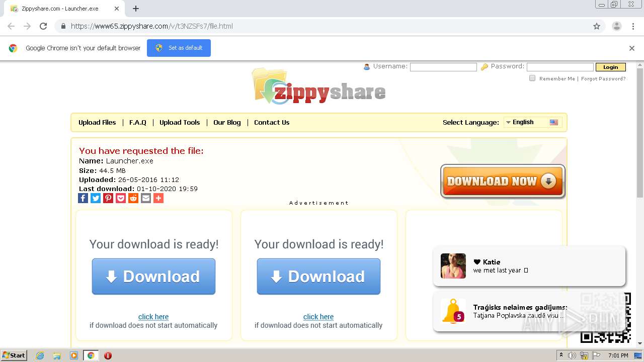
Task: Show hidden system tray icons
Action: click(561, 355)
